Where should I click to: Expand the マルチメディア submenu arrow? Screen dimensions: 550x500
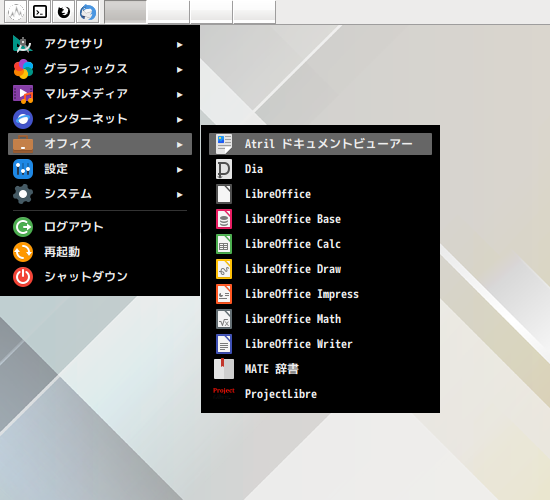(180, 95)
